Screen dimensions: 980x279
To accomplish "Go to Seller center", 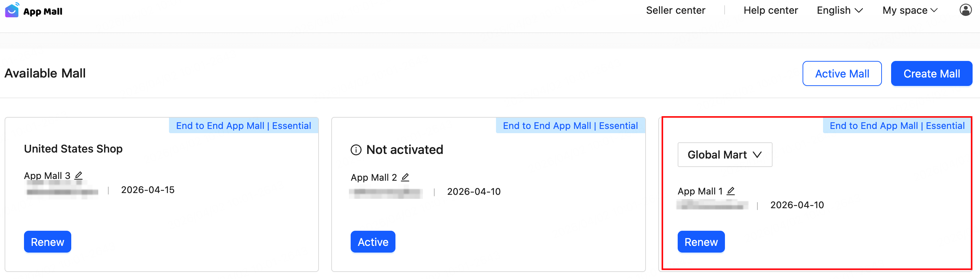I will pos(675,11).
